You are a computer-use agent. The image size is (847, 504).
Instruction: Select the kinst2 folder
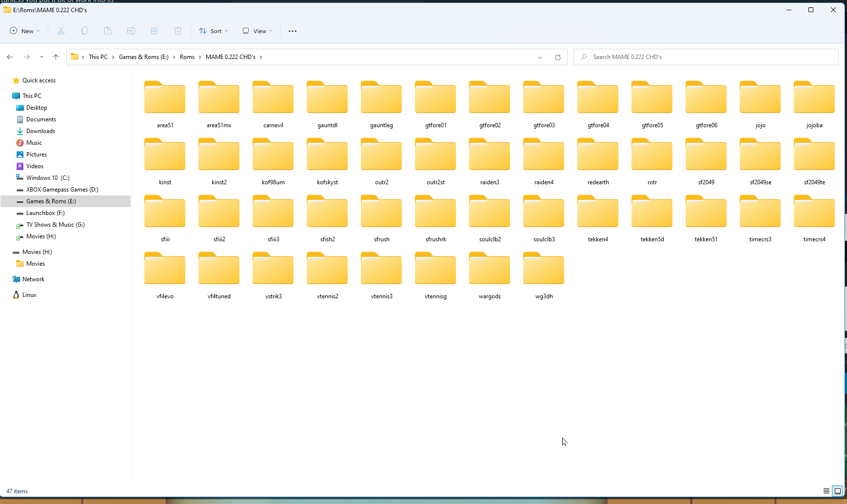coord(219,162)
